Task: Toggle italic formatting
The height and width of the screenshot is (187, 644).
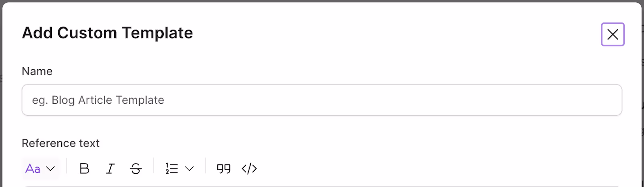Action: pos(110,169)
